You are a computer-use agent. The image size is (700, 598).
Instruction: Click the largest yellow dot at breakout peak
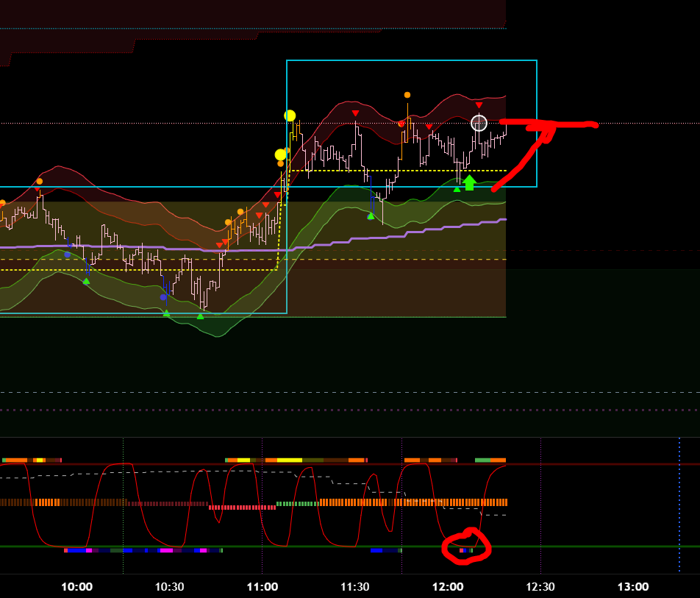click(x=290, y=115)
